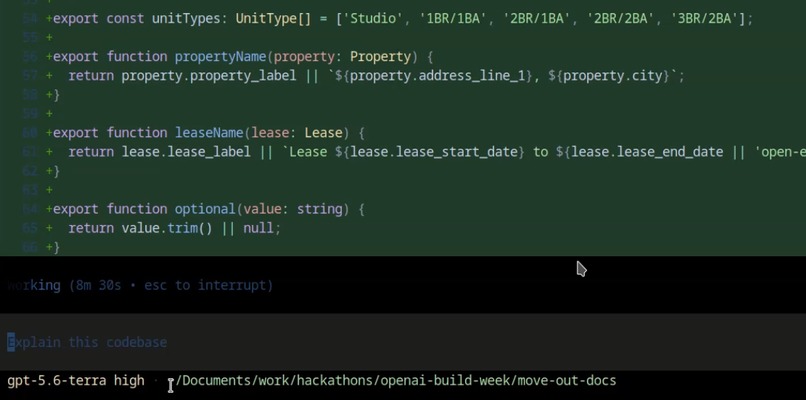
Task: Click 'property.city' template expression
Action: [x=613, y=76]
